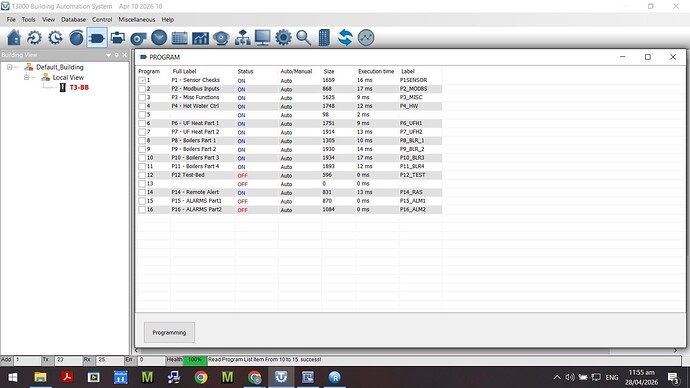Click the Full Label cell P10 - Boilers Part 3
Image resolution: width=690 pixels, height=388 pixels.
195,158
